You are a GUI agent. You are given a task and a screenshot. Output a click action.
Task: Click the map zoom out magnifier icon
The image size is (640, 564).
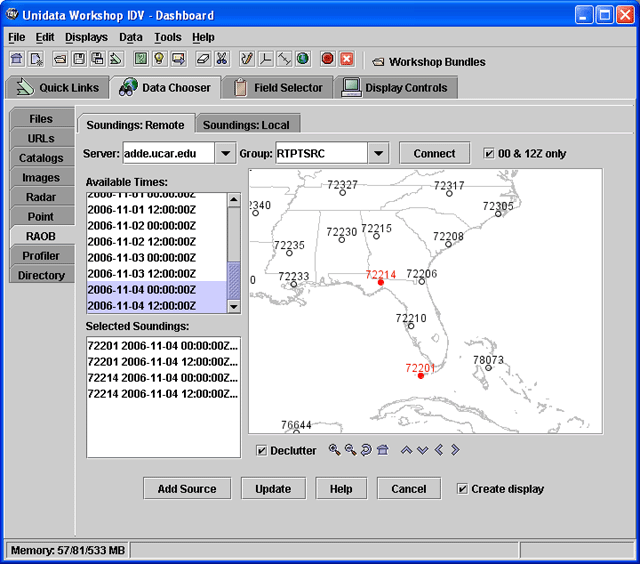tap(350, 450)
